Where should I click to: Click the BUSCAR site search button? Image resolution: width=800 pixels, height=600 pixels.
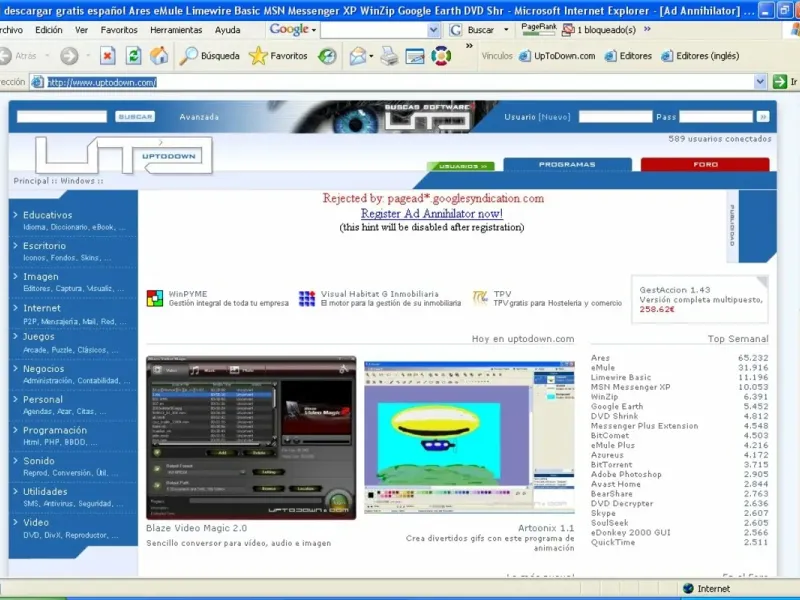[135, 117]
